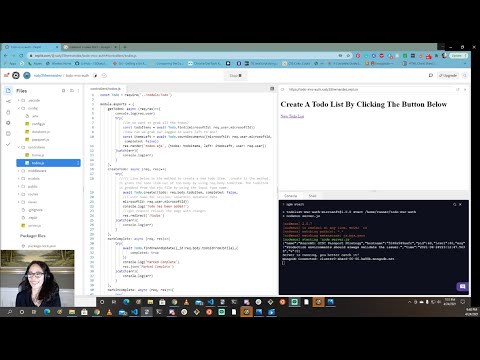The image size is (480, 360).
Task: Open the Files panel sidebar icon
Action: [8, 91]
